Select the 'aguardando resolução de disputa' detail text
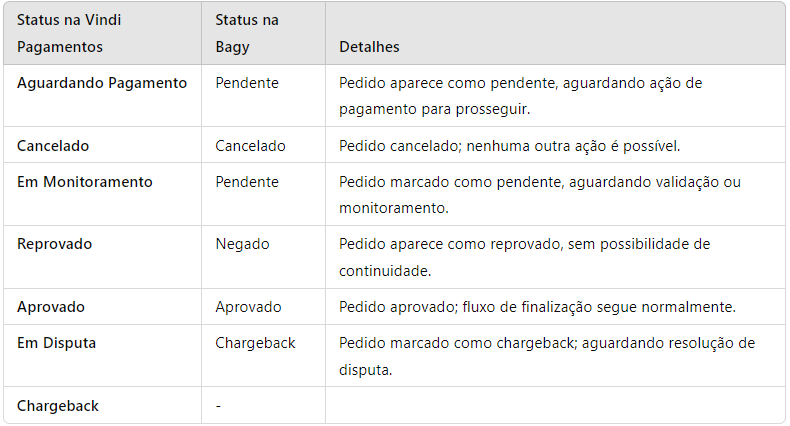Viewport: 790px width, 426px height. (x=547, y=357)
